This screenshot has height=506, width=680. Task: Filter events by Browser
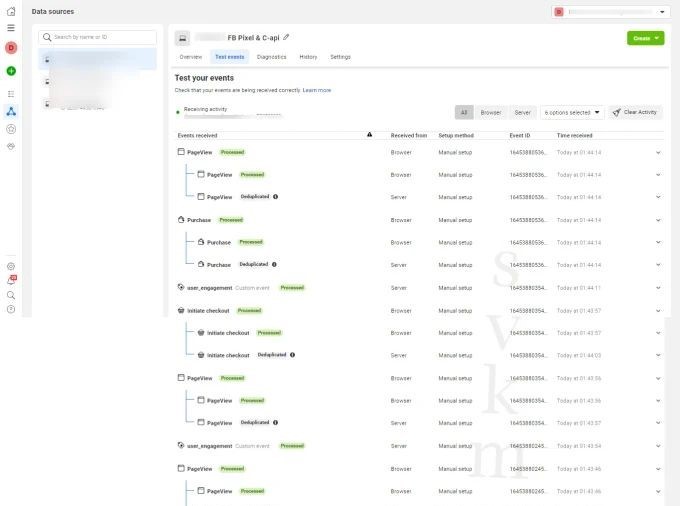(x=490, y=113)
